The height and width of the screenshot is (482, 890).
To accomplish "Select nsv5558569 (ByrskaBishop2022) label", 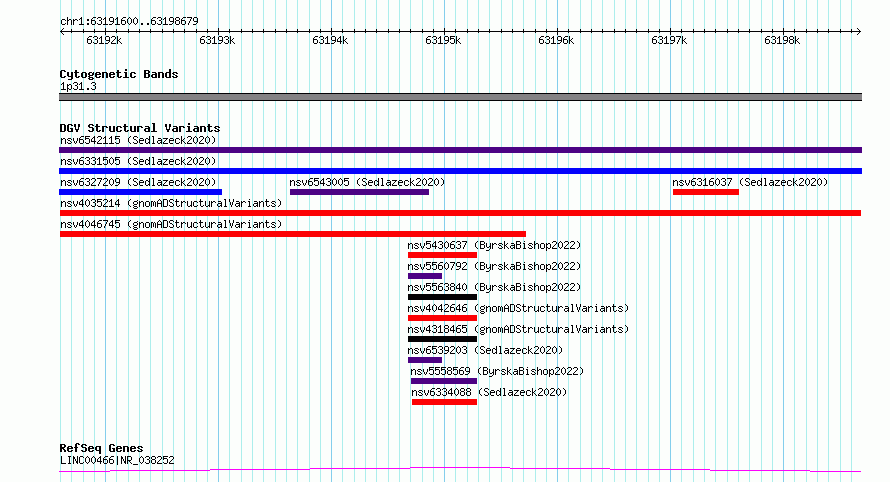I will [x=497, y=371].
